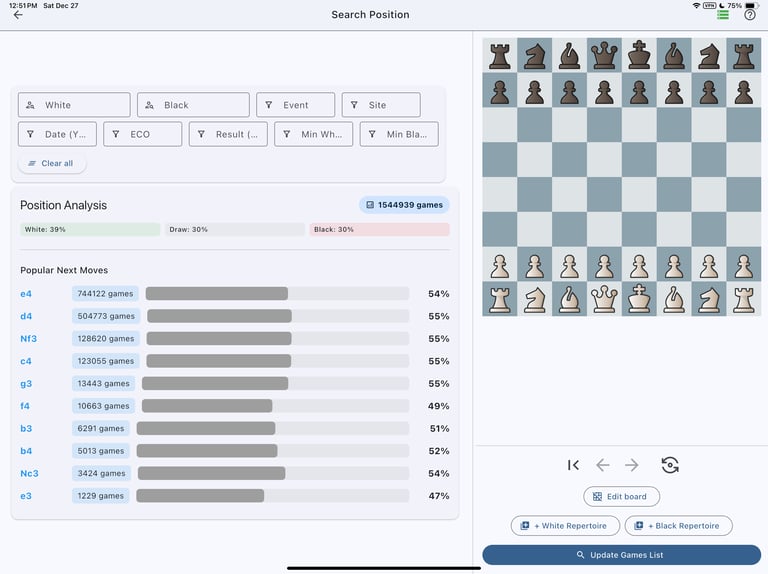Click Update Games List button
768x574 pixels.
coord(622,555)
